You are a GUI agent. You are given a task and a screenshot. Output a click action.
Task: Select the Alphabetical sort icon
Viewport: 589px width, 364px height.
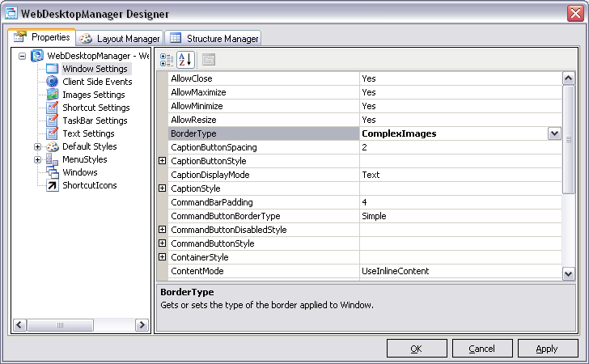185,59
